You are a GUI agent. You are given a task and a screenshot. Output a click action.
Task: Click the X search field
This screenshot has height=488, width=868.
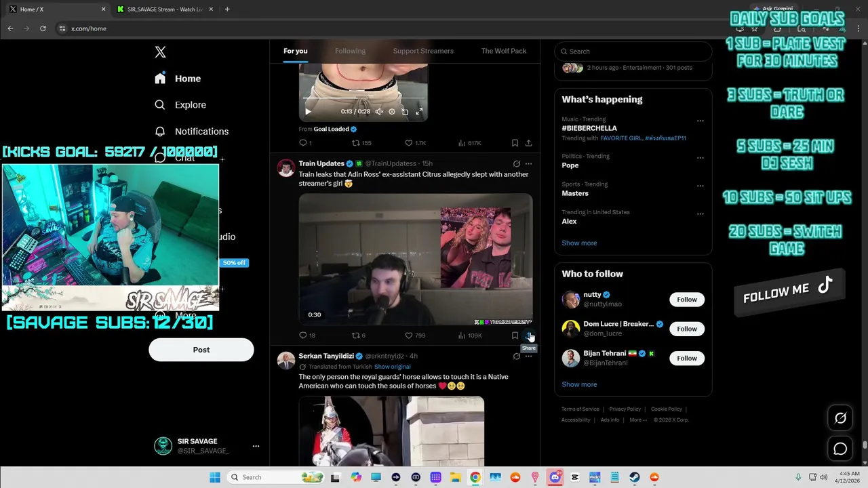point(633,52)
